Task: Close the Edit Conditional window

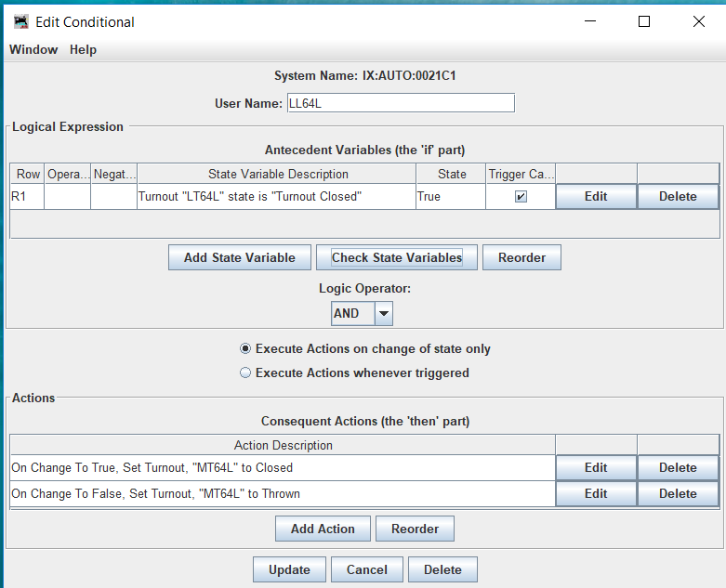Action: point(699,21)
